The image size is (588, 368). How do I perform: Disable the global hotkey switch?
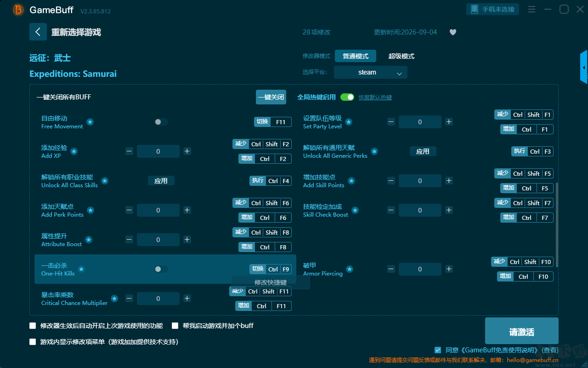(347, 97)
